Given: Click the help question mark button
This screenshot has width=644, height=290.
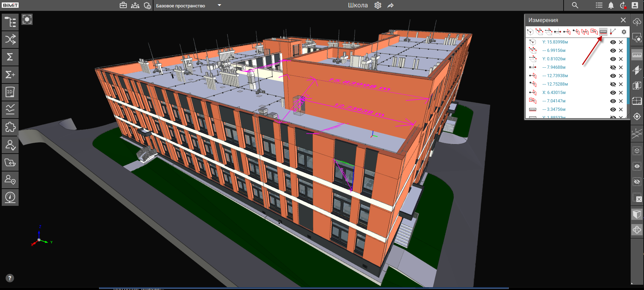Looking at the screenshot, I should click(x=10, y=278).
